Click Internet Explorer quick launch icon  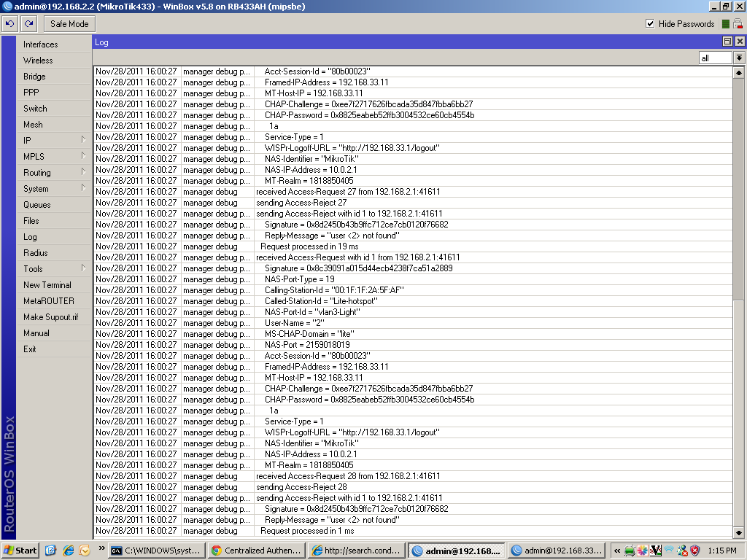[x=68, y=551]
